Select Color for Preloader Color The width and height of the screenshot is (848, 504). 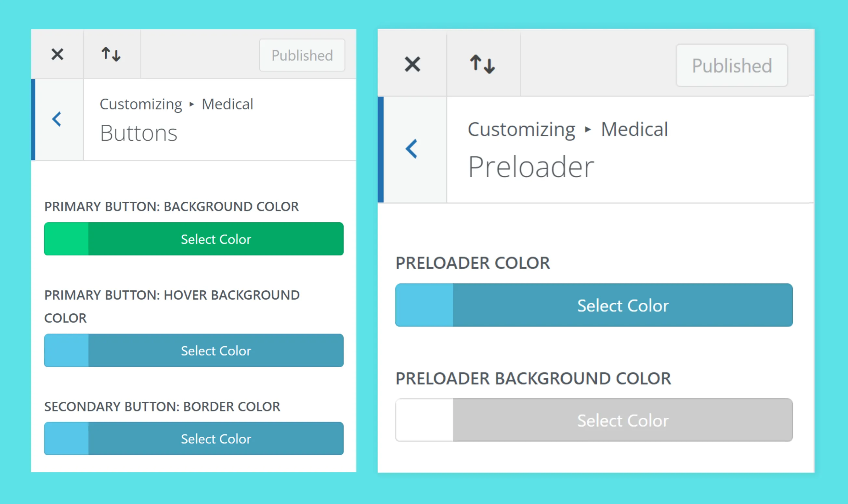pos(623,305)
